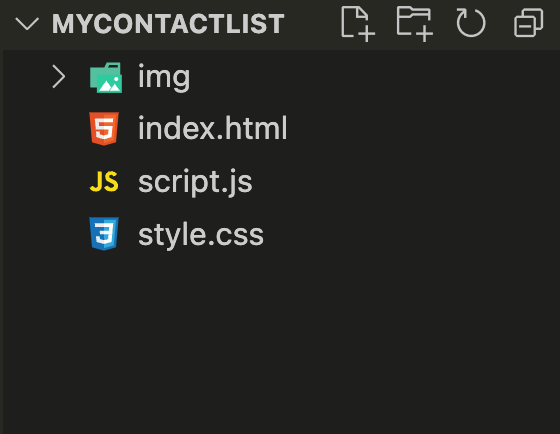Click the CSS3 icon beside style.css
This screenshot has height=434, width=560.
(104, 234)
